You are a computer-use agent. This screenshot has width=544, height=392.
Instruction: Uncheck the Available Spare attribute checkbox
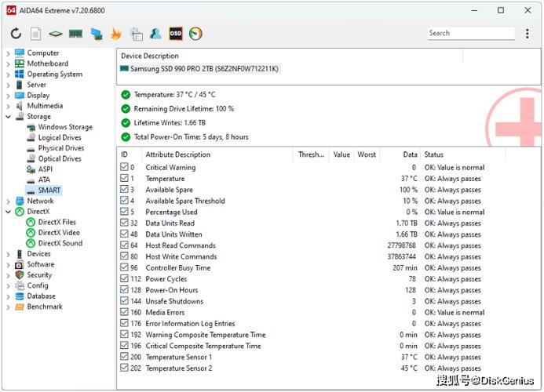coord(124,189)
